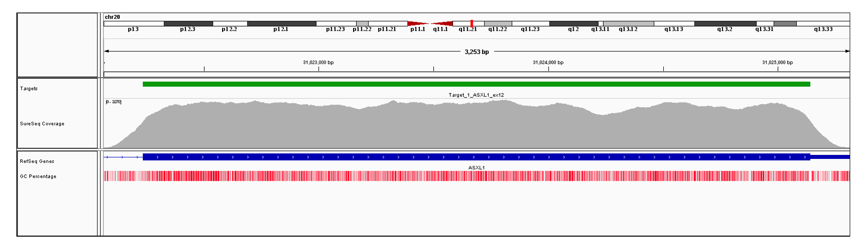Click the p11.22 cytoband

(x=362, y=24)
